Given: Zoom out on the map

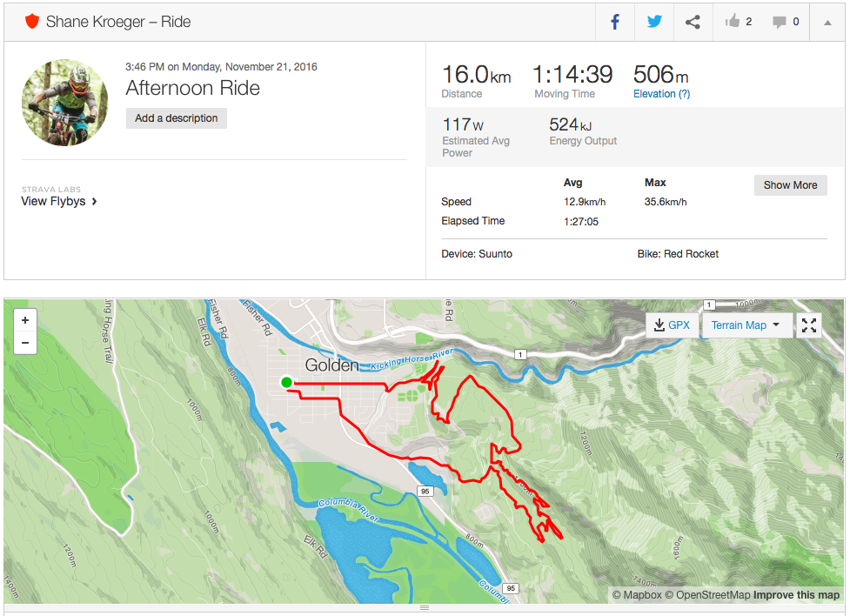Looking at the screenshot, I should pos(25,343).
